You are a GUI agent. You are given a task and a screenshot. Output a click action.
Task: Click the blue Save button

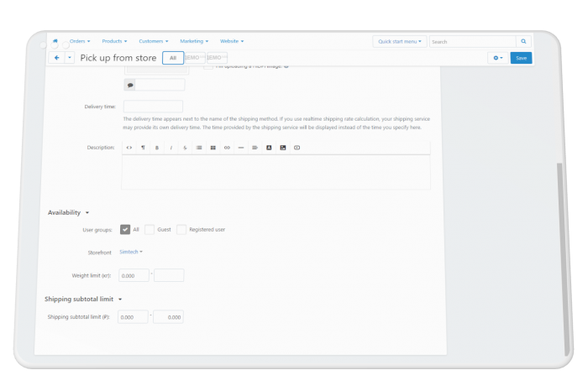coord(521,58)
